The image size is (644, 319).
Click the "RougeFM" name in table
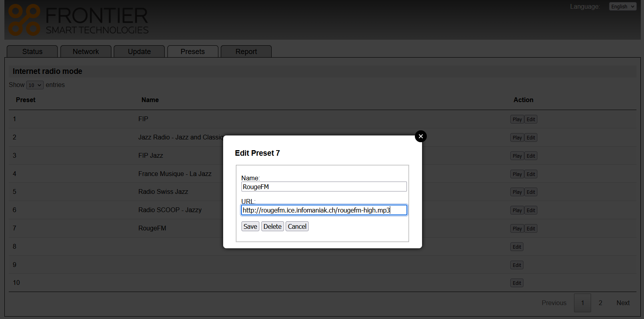point(152,228)
